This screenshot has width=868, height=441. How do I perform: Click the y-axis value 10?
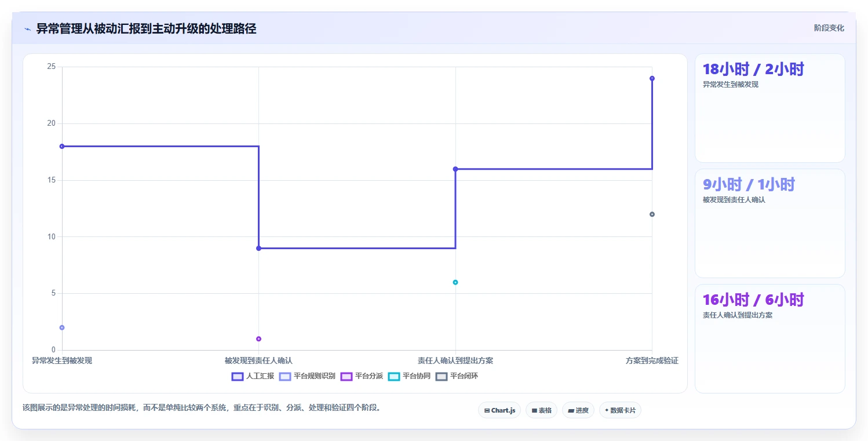[52, 236]
